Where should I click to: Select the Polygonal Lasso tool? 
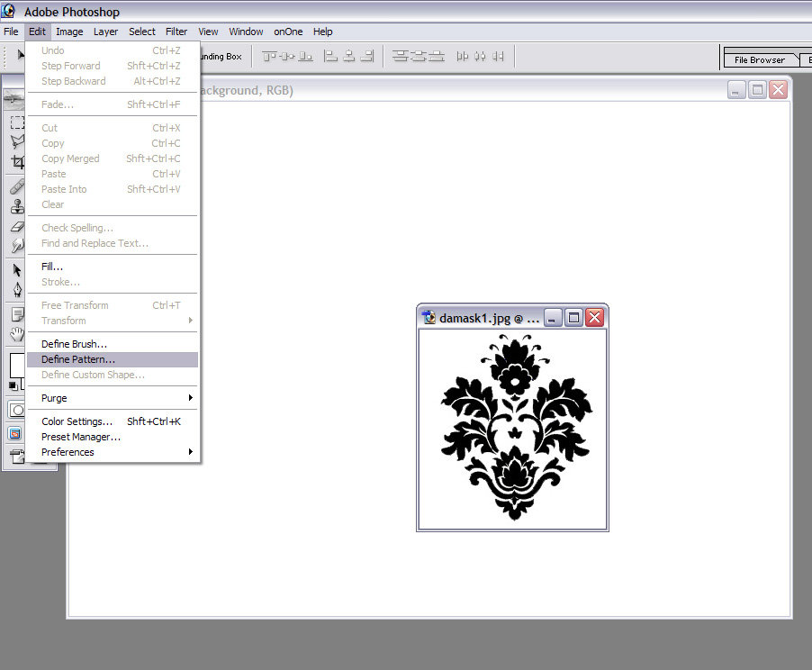point(17,142)
